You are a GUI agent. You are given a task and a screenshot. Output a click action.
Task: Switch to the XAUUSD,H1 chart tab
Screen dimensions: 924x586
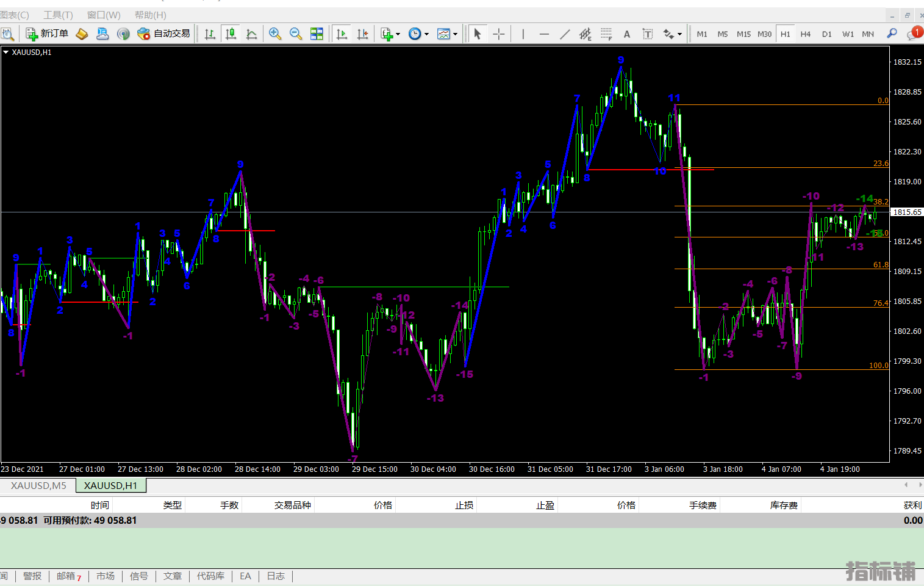pyautogui.click(x=110, y=485)
